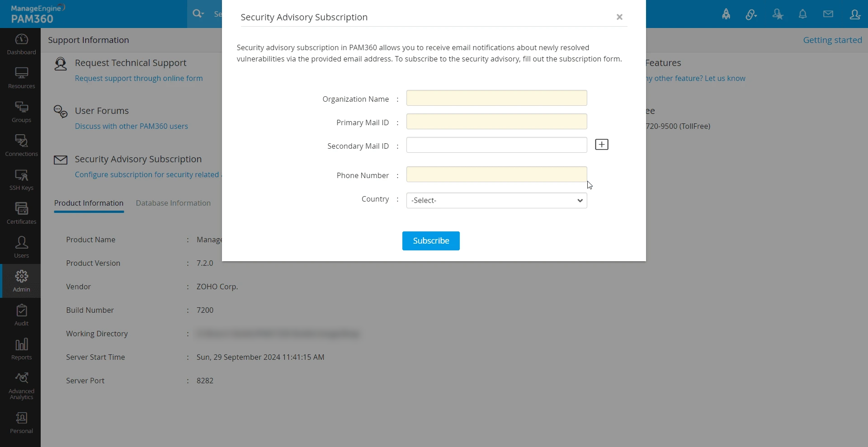
Task: Open Resources in the sidebar
Action: coord(21,78)
